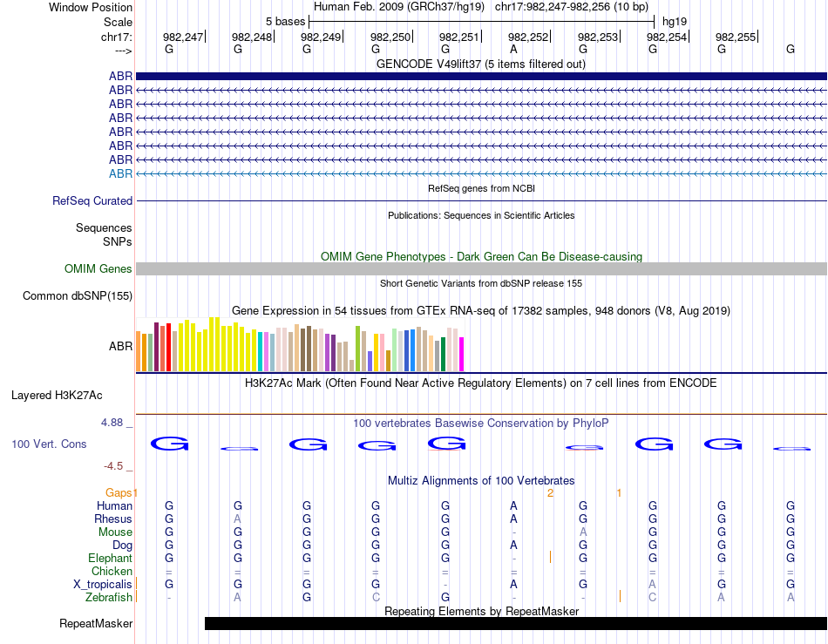This screenshot has width=828, height=644.
Task: Click Zebrafish base C under 982,250
Action: (376, 597)
